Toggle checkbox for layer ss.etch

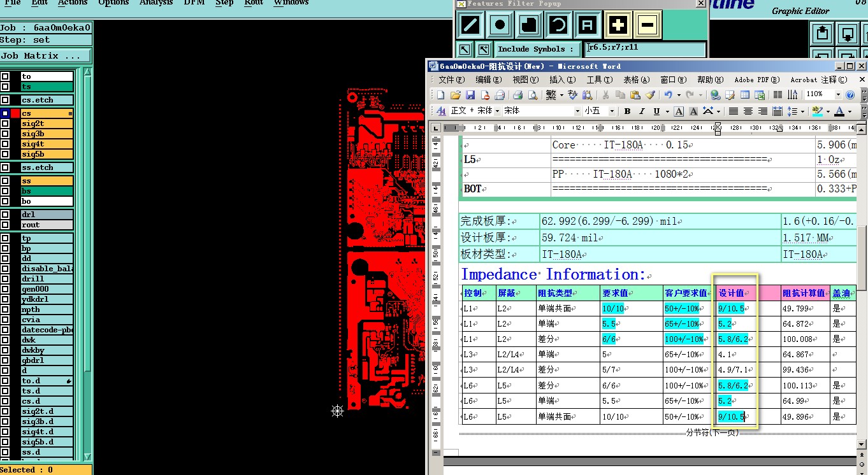5,167
